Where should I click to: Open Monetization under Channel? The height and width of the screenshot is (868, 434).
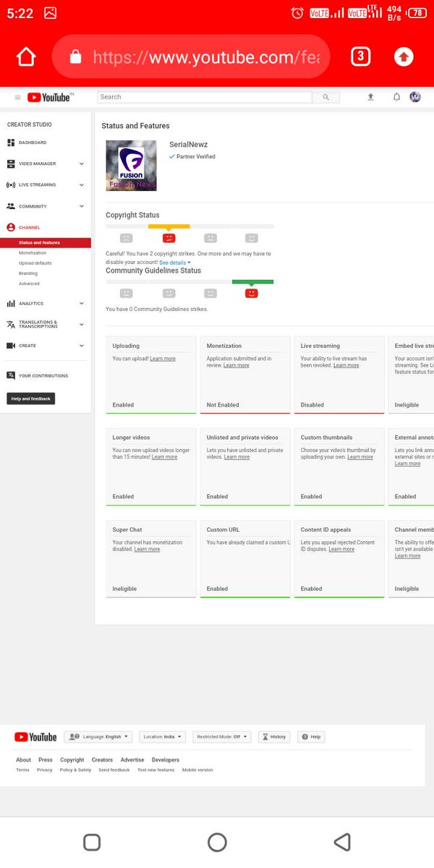pyautogui.click(x=33, y=253)
